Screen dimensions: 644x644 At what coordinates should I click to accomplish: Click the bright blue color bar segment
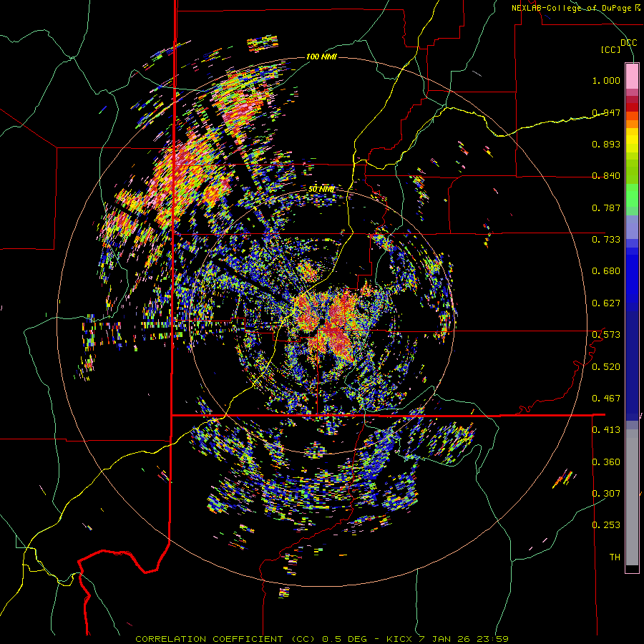(632, 275)
